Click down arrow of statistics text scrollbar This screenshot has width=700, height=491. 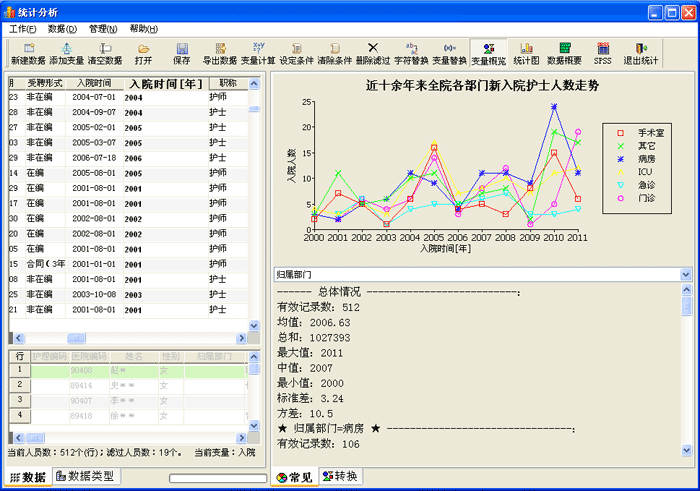687,450
